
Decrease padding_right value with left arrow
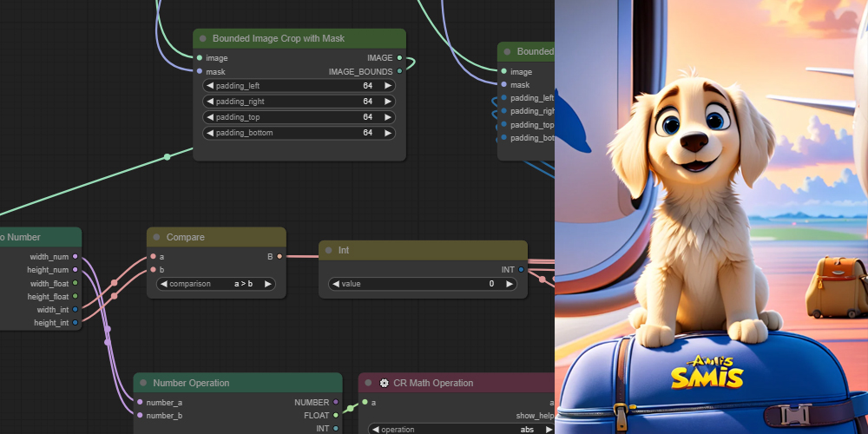[210, 102]
